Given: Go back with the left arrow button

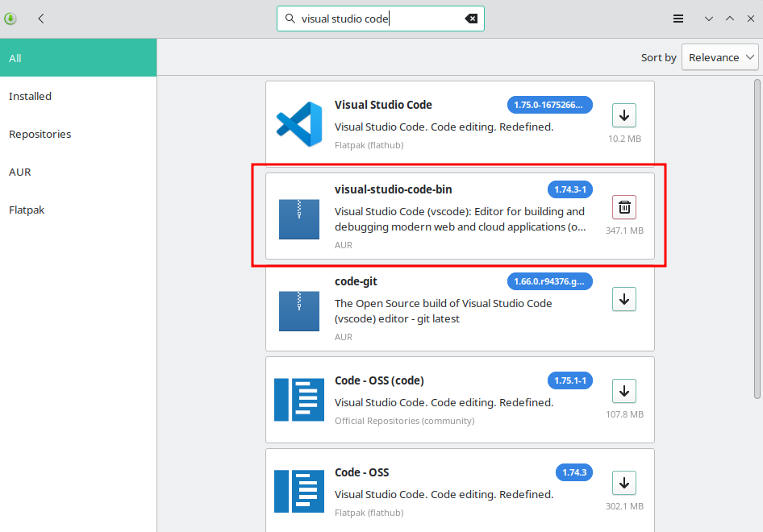Looking at the screenshot, I should pyautogui.click(x=41, y=19).
